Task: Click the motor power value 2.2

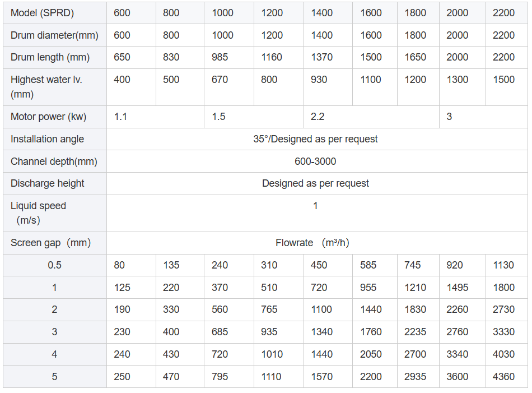Action: pyautogui.click(x=318, y=117)
